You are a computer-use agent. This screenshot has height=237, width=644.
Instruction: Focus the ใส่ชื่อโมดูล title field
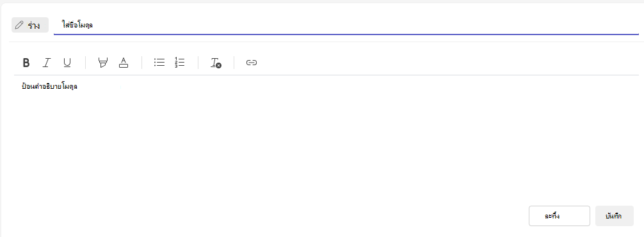(x=346, y=26)
